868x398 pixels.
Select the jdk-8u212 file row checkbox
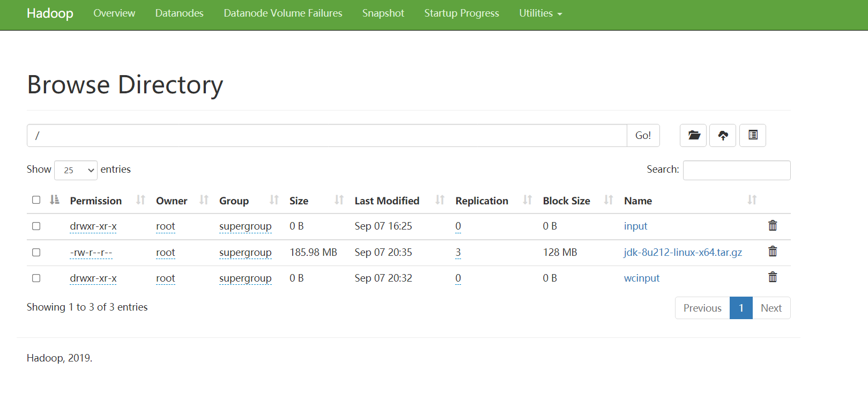[36, 252]
